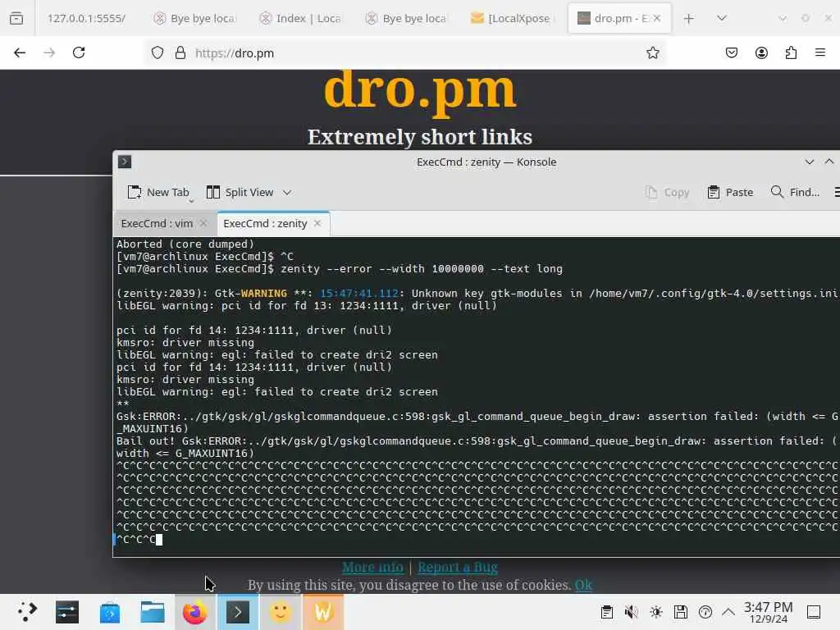Close the ExecCmd : vim Konsole tab
The image size is (840, 630).
click(203, 223)
